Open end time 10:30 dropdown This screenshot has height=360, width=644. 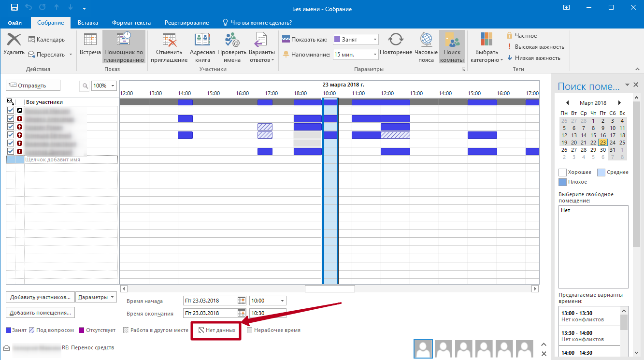point(283,313)
